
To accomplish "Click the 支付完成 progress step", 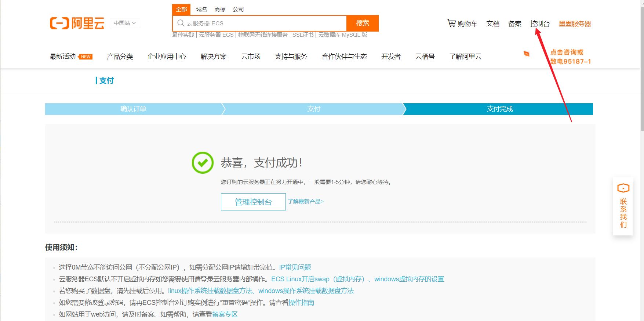I will click(499, 109).
